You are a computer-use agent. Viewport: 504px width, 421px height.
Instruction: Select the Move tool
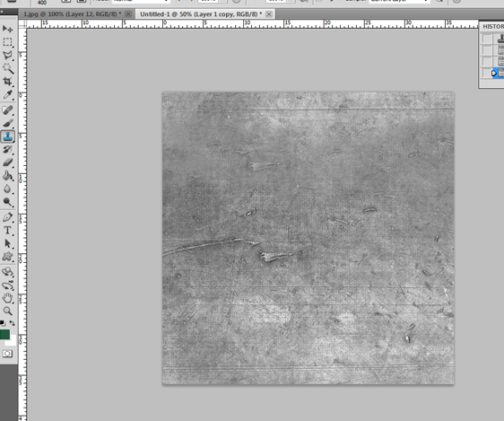tap(7, 29)
